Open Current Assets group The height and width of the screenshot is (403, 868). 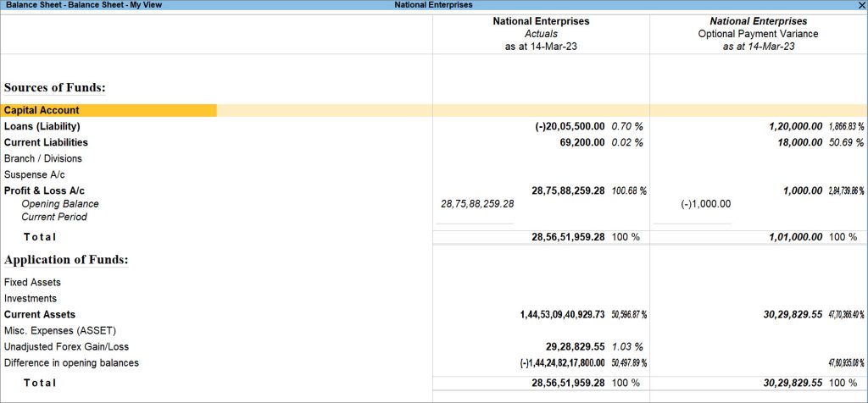pyautogui.click(x=39, y=315)
